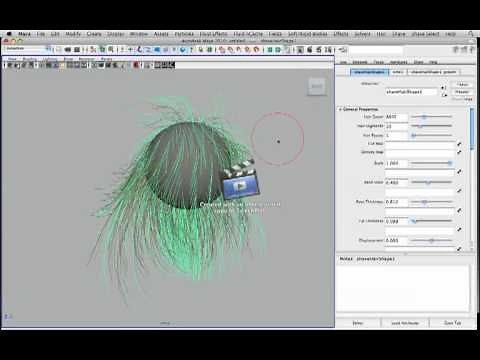Click the map icon beside Cut Map
480x360 pixels.
[459, 144]
